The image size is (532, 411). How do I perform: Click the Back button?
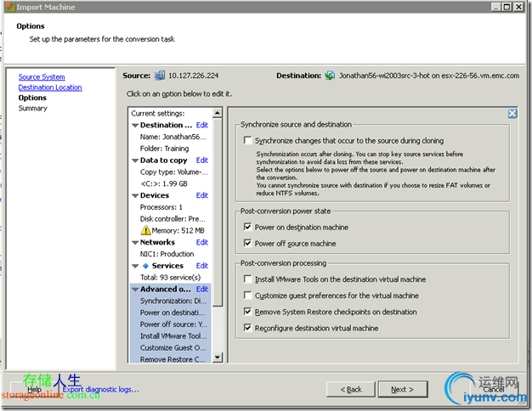pyautogui.click(x=351, y=389)
